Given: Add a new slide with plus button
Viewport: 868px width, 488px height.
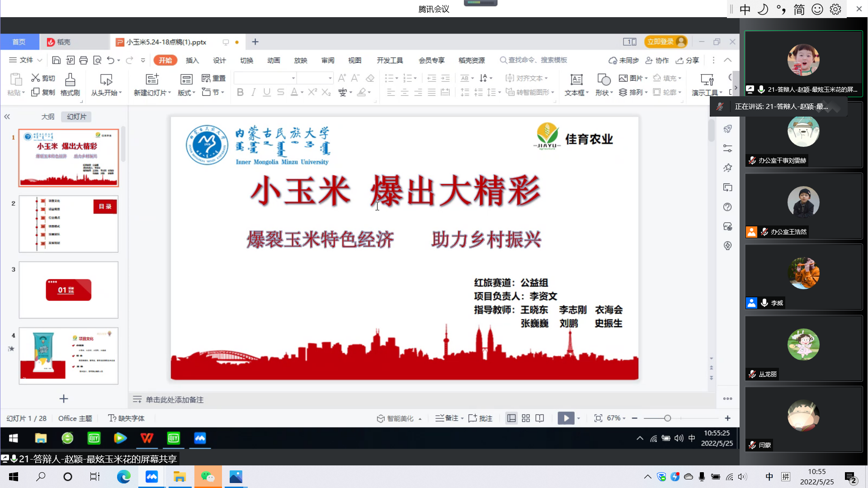Looking at the screenshot, I should [x=64, y=399].
